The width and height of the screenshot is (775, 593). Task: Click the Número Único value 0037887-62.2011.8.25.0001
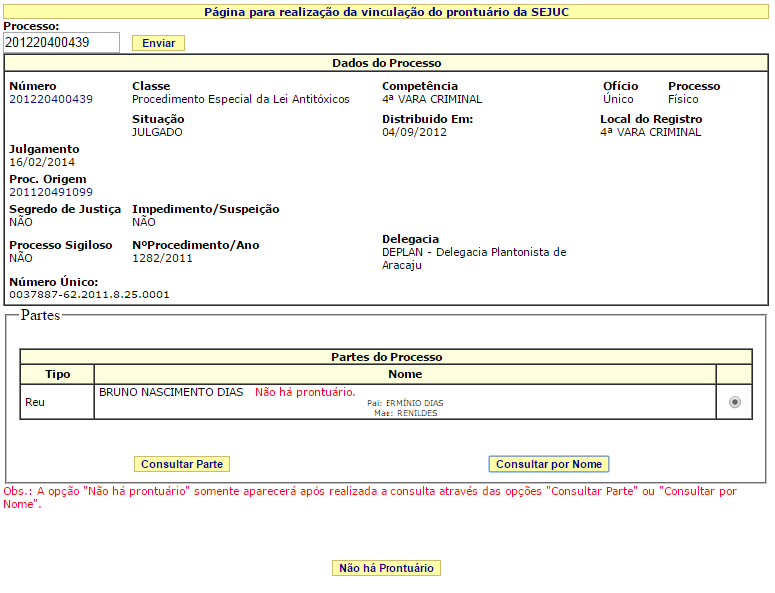90,295
